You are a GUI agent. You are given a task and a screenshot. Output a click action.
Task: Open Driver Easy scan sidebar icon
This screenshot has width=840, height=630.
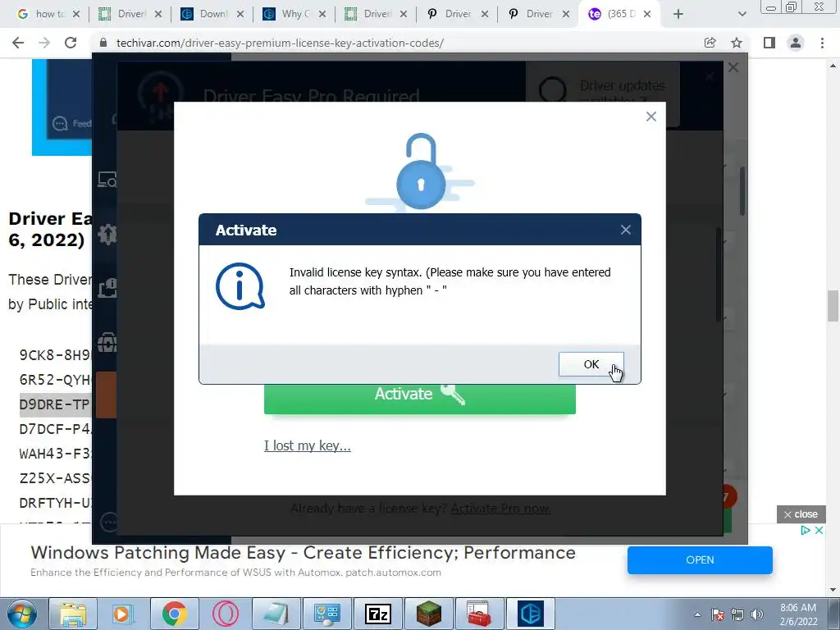point(107,180)
